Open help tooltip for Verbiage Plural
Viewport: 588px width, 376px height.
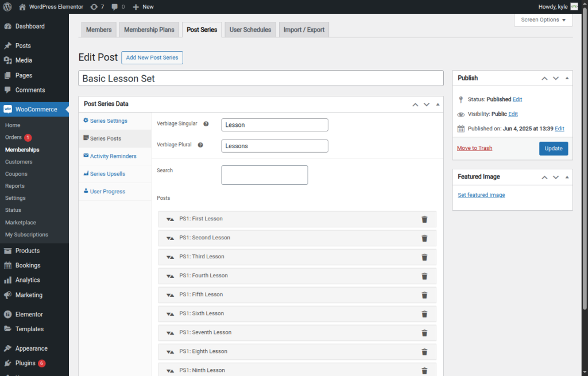click(x=200, y=145)
